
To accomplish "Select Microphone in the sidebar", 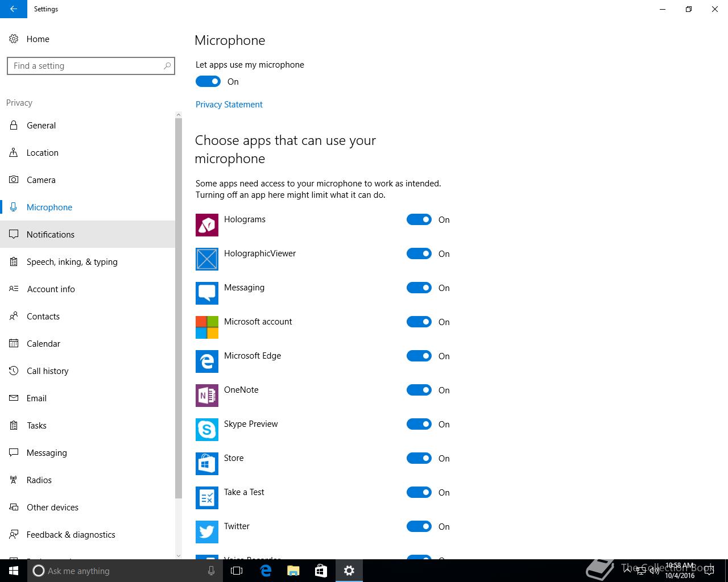I will point(88,207).
